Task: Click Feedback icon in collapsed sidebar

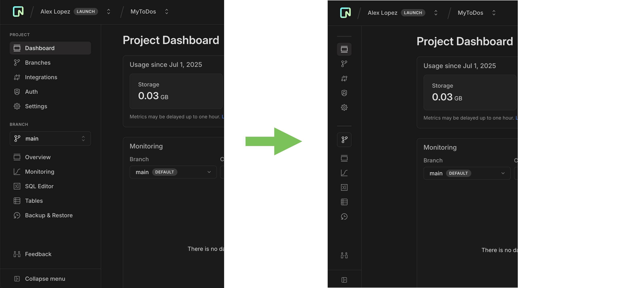Action: (x=344, y=255)
